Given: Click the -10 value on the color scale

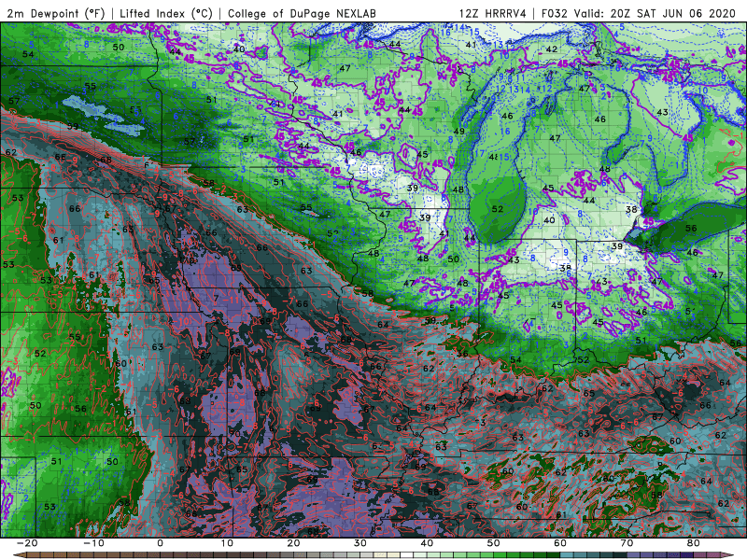Looking at the screenshot, I should point(93,543).
